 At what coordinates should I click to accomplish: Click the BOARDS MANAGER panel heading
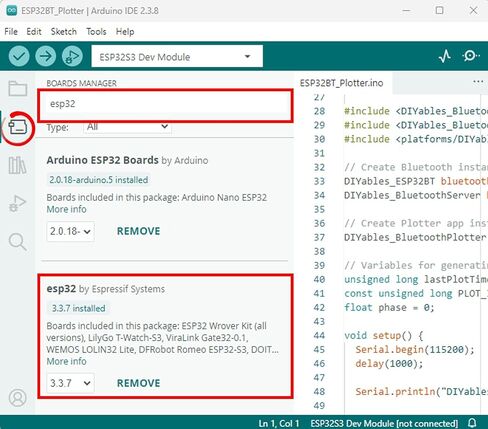81,83
